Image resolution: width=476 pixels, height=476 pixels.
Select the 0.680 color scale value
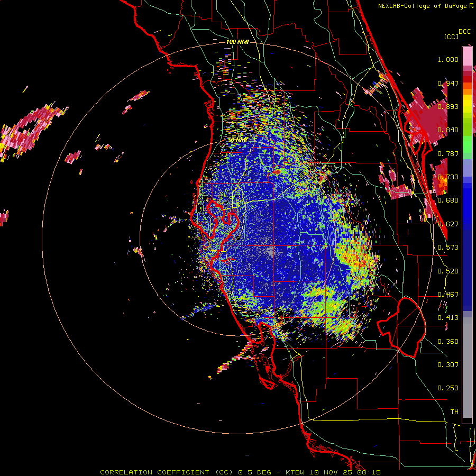pyautogui.click(x=448, y=200)
